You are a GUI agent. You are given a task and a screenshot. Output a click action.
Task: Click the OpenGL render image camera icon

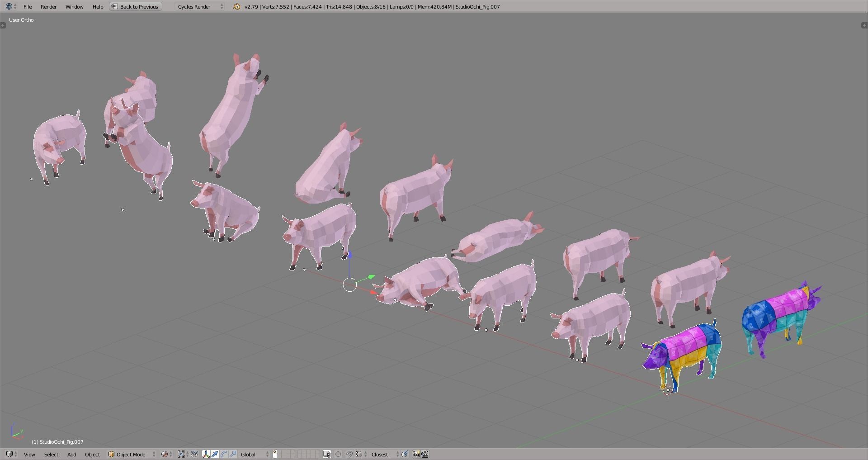pyautogui.click(x=416, y=454)
